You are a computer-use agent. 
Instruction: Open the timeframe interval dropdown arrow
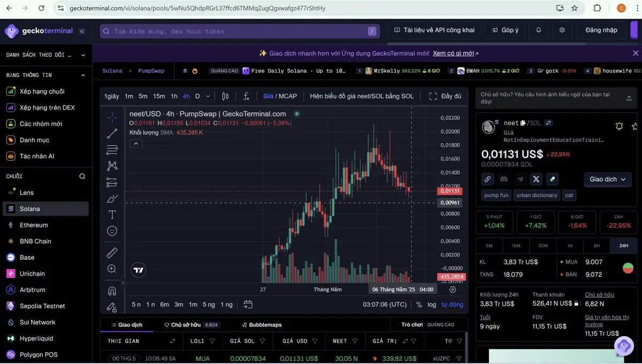tap(208, 96)
